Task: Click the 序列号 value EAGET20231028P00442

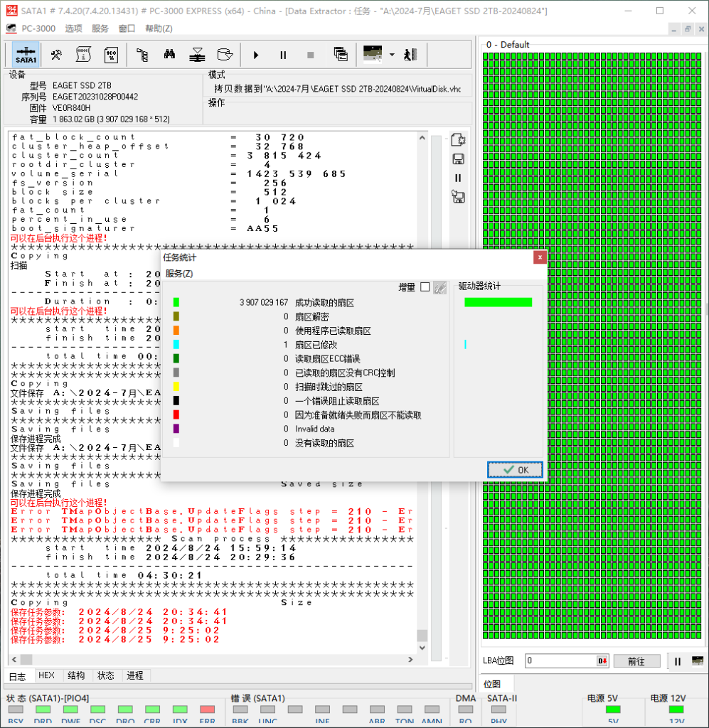Action: (x=95, y=97)
